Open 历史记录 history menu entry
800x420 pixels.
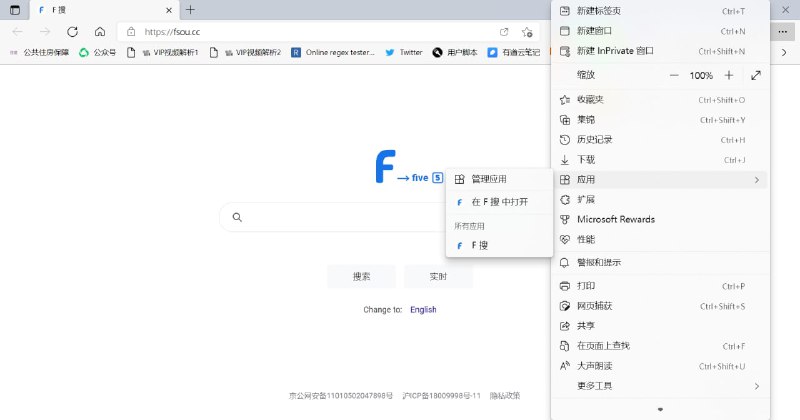pos(660,139)
